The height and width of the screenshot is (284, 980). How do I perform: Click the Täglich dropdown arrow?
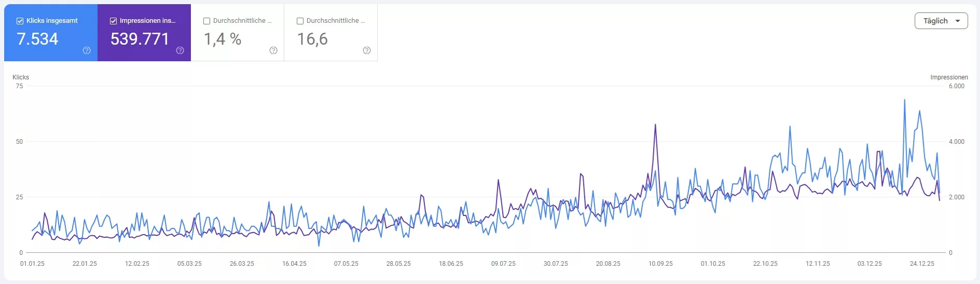click(x=958, y=21)
